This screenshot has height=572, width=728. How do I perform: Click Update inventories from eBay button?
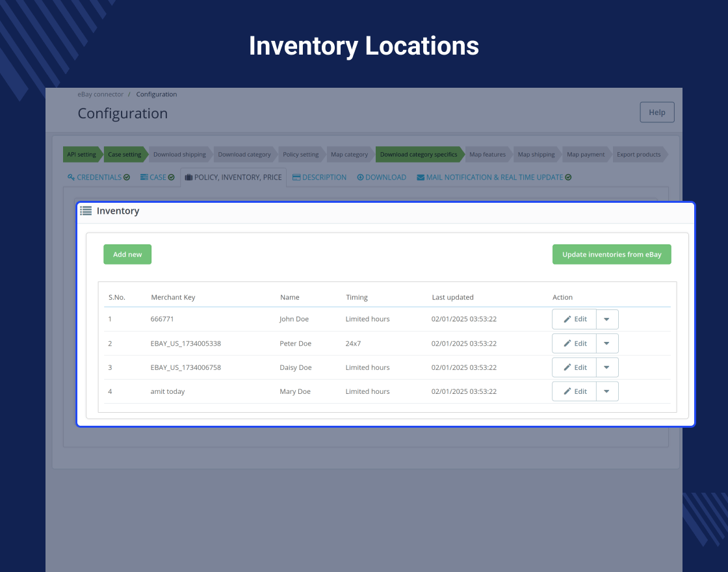(612, 254)
